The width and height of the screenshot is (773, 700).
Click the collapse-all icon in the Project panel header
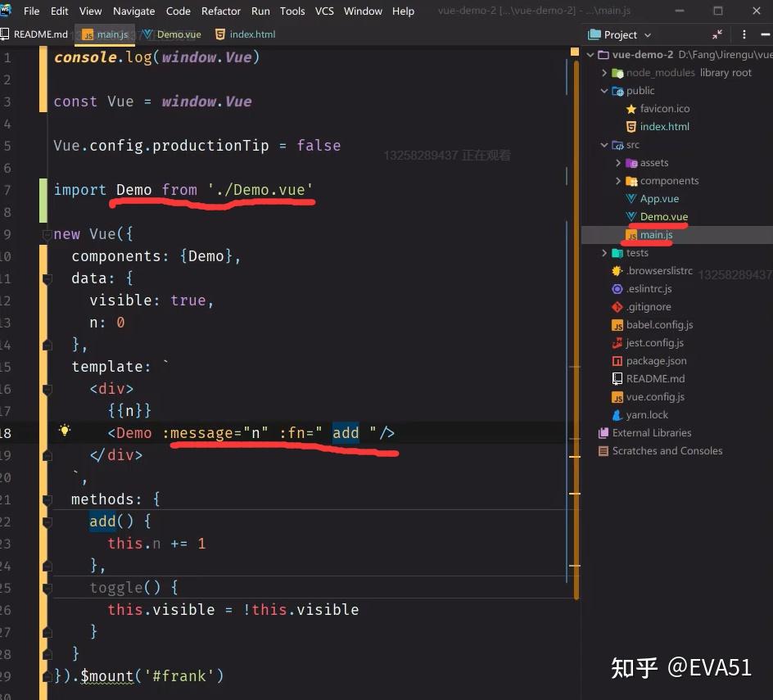click(716, 34)
